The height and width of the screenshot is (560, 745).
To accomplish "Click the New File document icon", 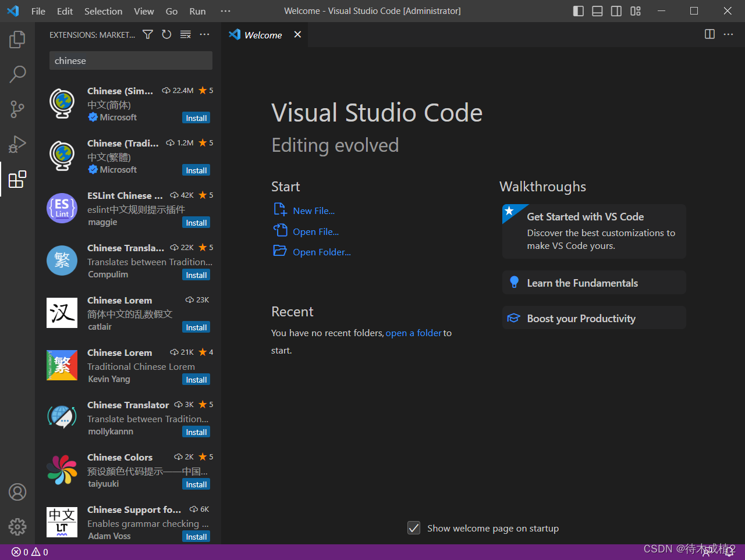I will 280,209.
